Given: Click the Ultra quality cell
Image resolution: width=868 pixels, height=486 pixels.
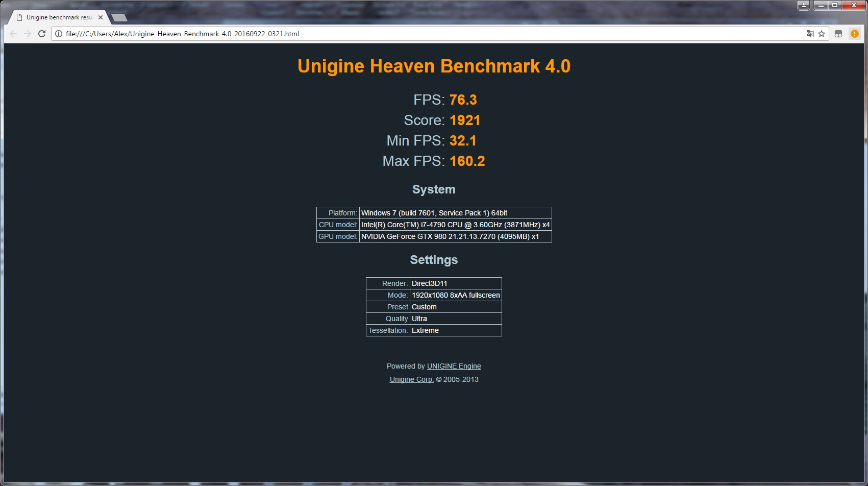Looking at the screenshot, I should (x=456, y=319).
